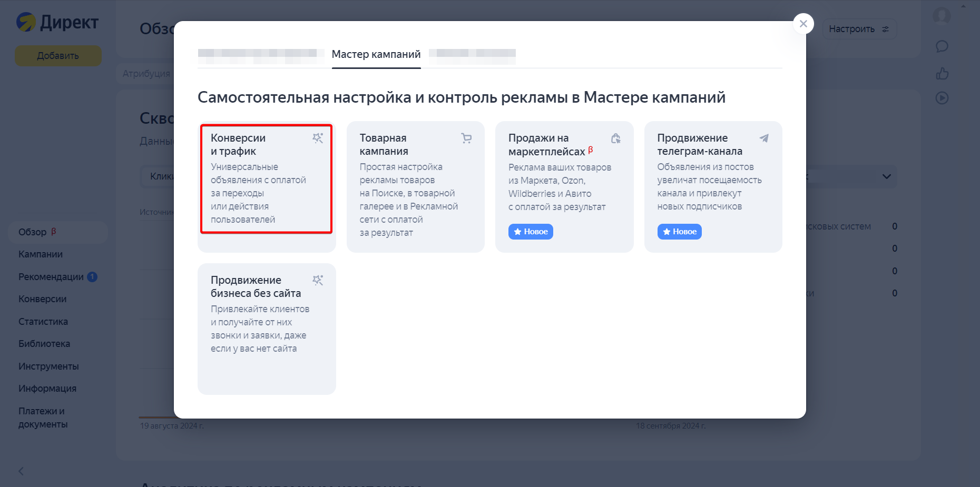
Task: Click the play video icon
Action: (x=942, y=98)
